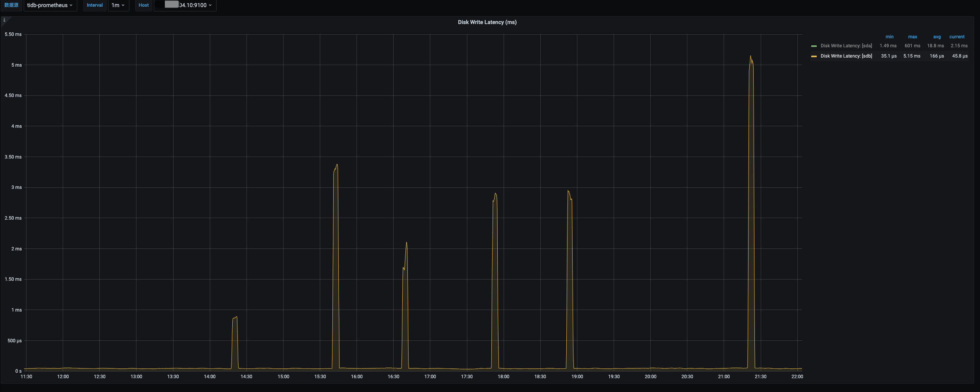Click the Interval variable label
980x392 pixels.
click(95, 5)
